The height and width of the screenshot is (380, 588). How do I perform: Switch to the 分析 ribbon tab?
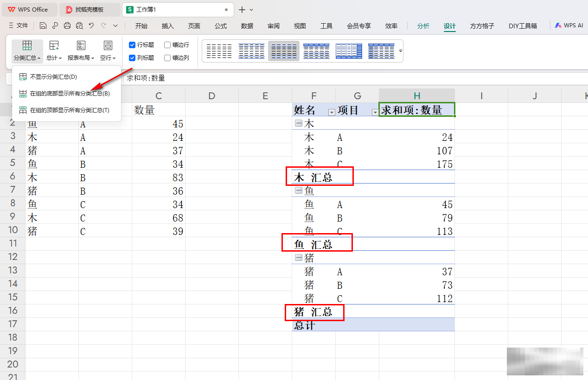tap(423, 26)
